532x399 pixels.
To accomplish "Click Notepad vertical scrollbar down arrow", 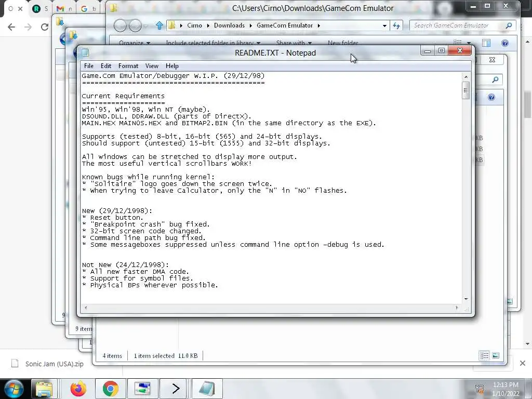I will coord(466,299).
